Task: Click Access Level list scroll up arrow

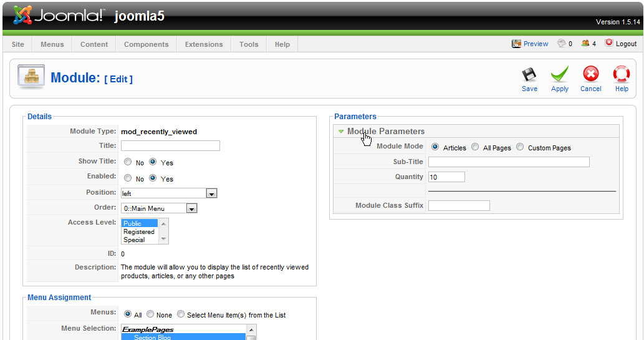Action: tap(163, 224)
